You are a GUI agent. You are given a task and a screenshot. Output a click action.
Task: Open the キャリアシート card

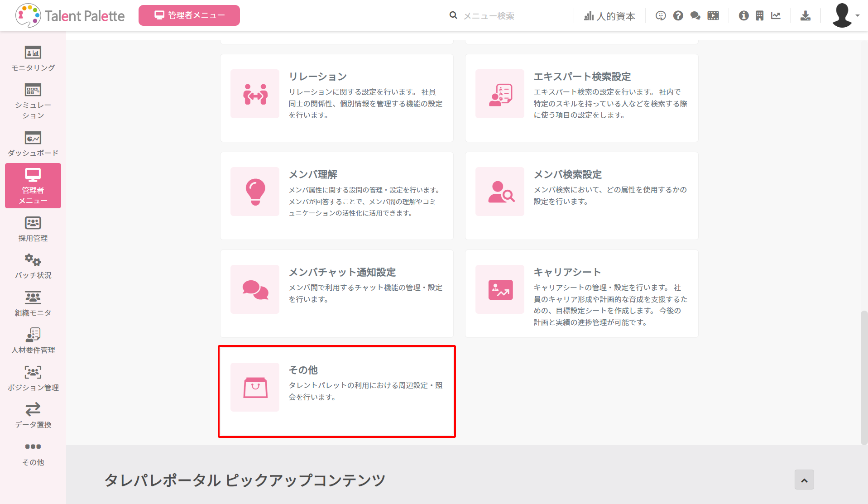point(581,293)
